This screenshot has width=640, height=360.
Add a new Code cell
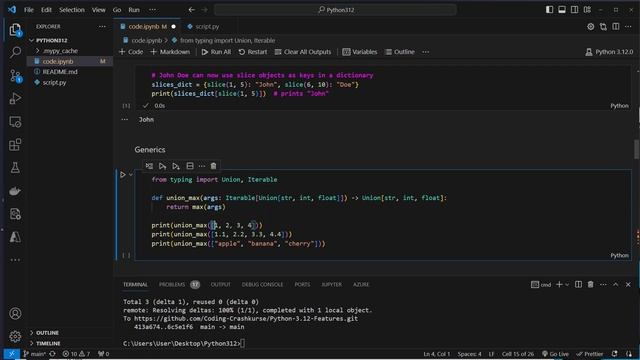[x=131, y=52]
